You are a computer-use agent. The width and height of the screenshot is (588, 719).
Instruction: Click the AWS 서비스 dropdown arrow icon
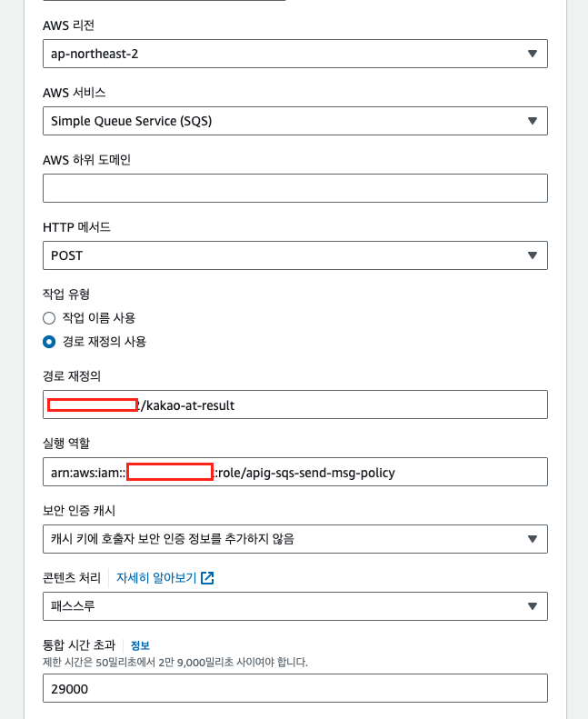coord(533,121)
